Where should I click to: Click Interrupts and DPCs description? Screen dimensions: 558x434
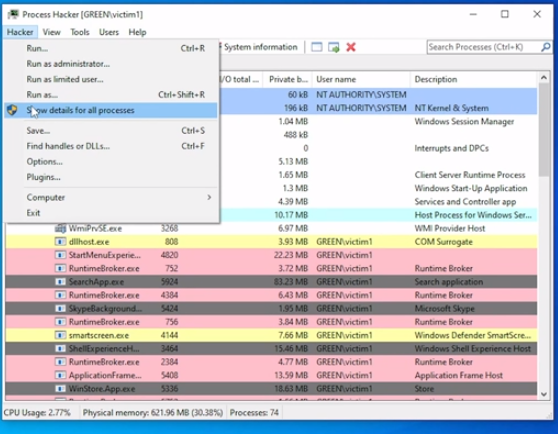[x=451, y=148]
